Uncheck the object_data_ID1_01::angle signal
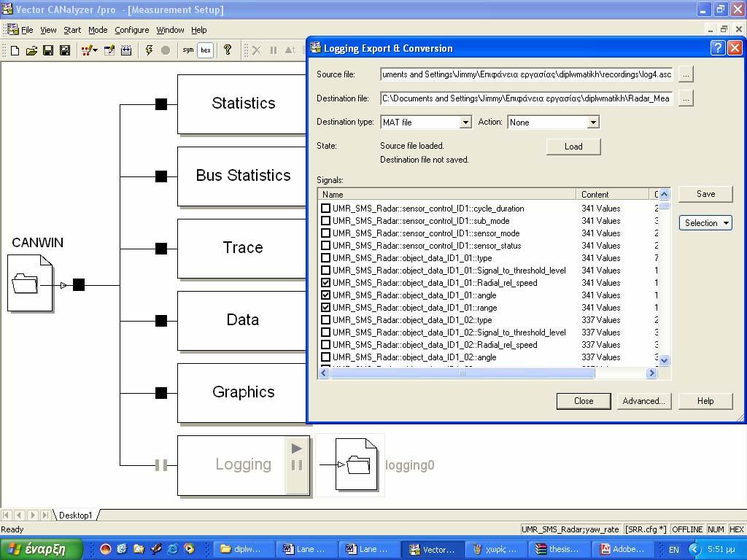This screenshot has width=747, height=560. (326, 295)
